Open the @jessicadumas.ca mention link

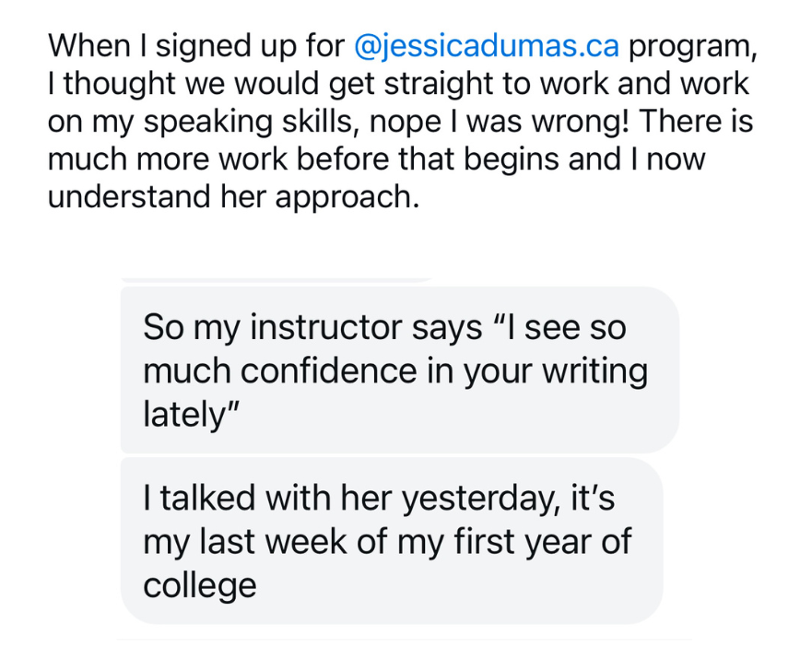click(486, 44)
